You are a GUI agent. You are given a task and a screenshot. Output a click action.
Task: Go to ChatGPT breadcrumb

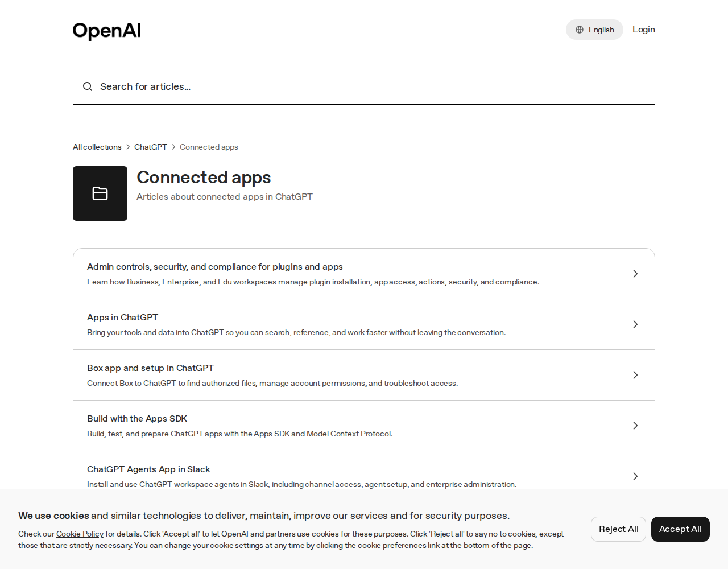point(151,147)
